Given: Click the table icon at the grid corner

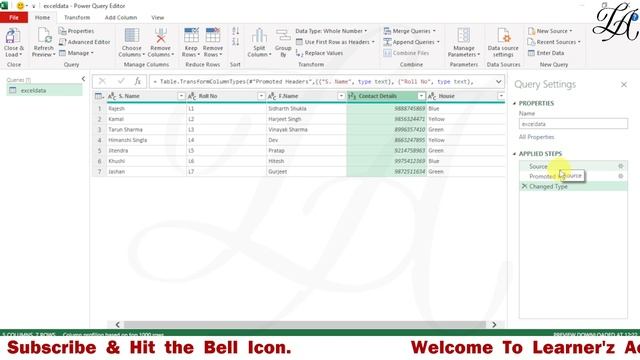Looking at the screenshot, I should [x=99, y=96].
